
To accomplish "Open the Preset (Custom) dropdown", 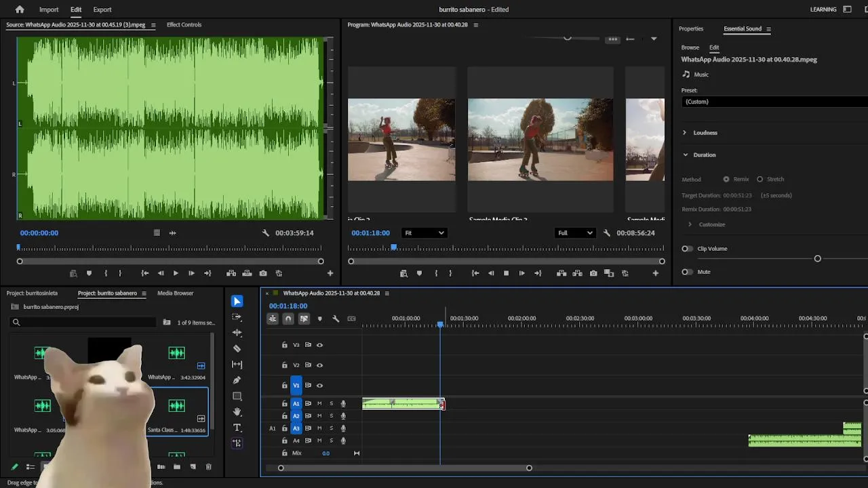I will (x=773, y=102).
